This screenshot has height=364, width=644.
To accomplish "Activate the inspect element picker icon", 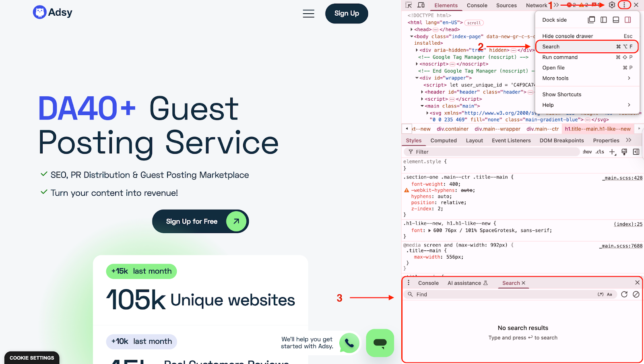I will [x=409, y=5].
